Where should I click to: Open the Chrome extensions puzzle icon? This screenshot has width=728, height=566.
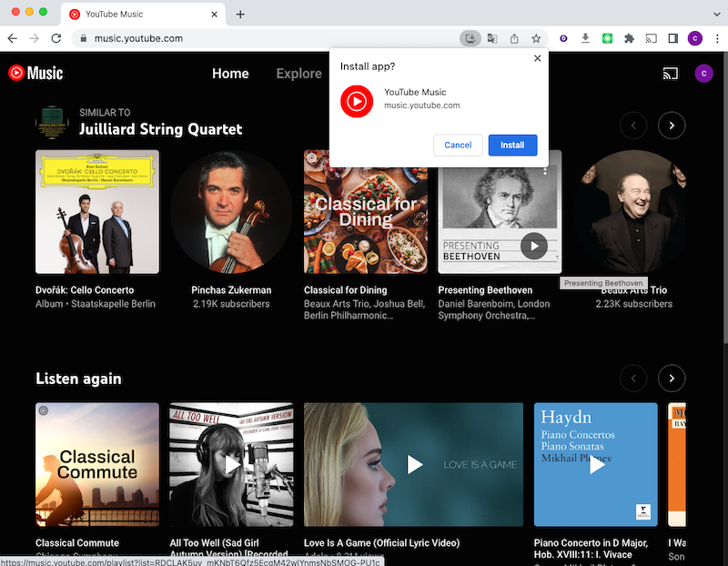[628, 38]
